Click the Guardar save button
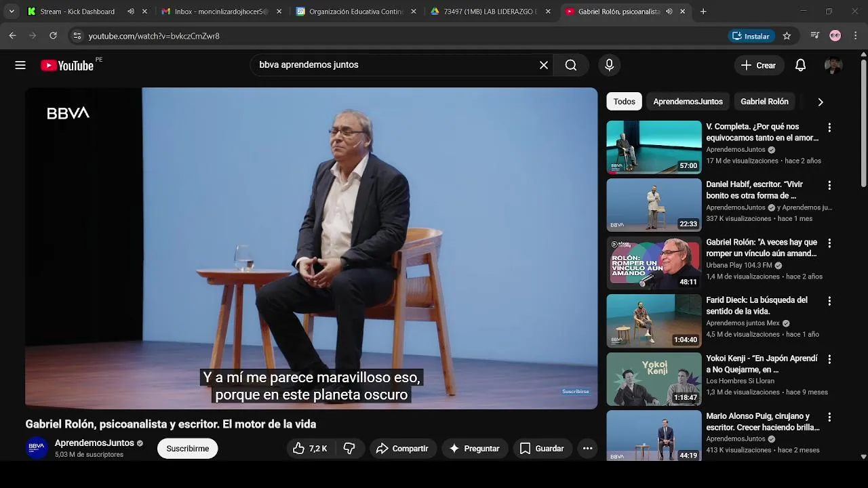This screenshot has width=868, height=488. (x=541, y=448)
